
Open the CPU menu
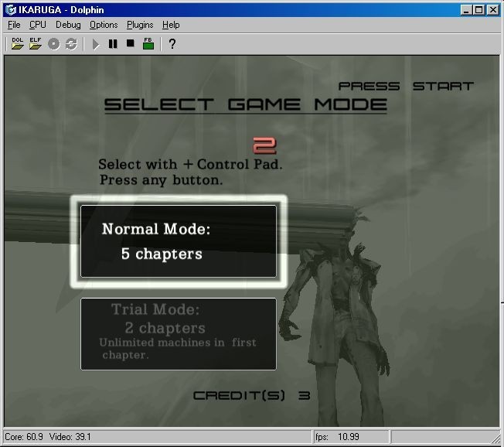38,25
